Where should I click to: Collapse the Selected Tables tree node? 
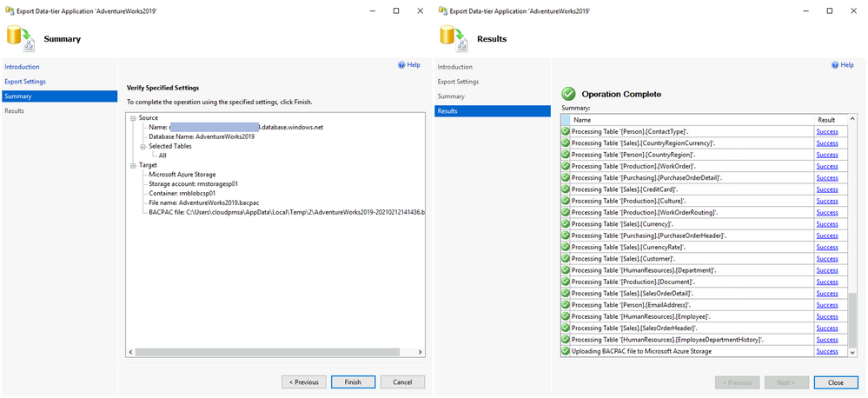tap(142, 146)
